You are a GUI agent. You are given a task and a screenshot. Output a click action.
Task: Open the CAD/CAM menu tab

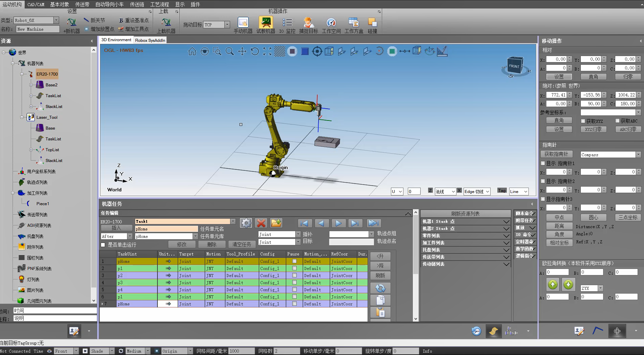pyautogui.click(x=36, y=4)
